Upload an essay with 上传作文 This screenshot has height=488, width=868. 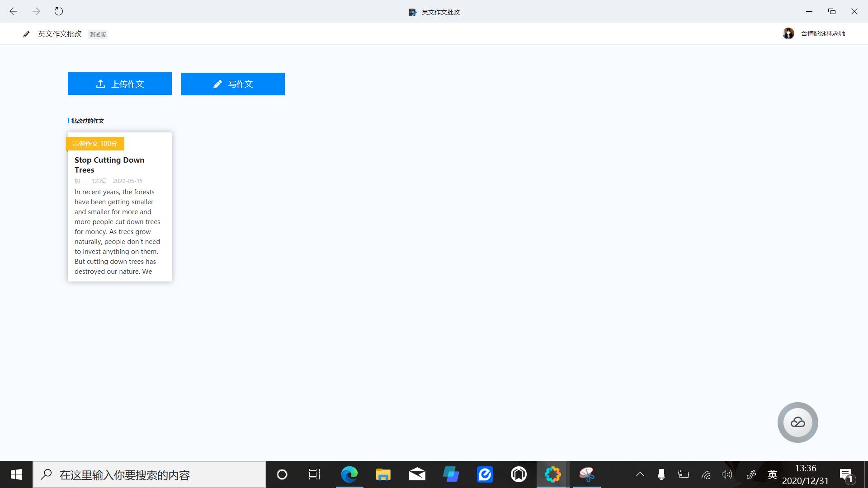120,84
